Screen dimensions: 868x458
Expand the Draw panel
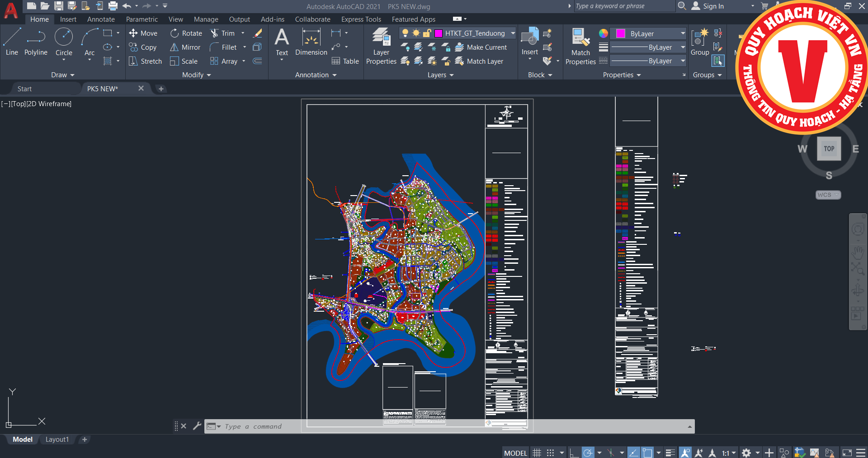coord(62,75)
